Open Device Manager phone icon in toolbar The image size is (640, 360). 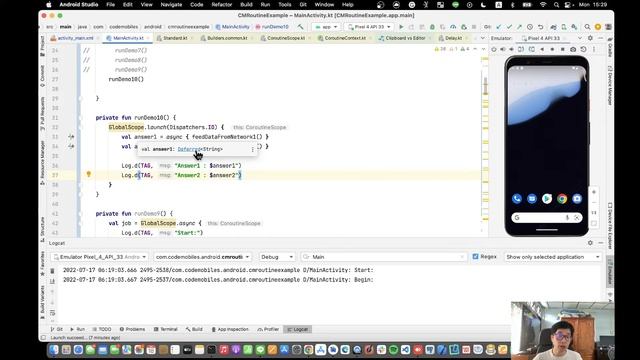564,27
